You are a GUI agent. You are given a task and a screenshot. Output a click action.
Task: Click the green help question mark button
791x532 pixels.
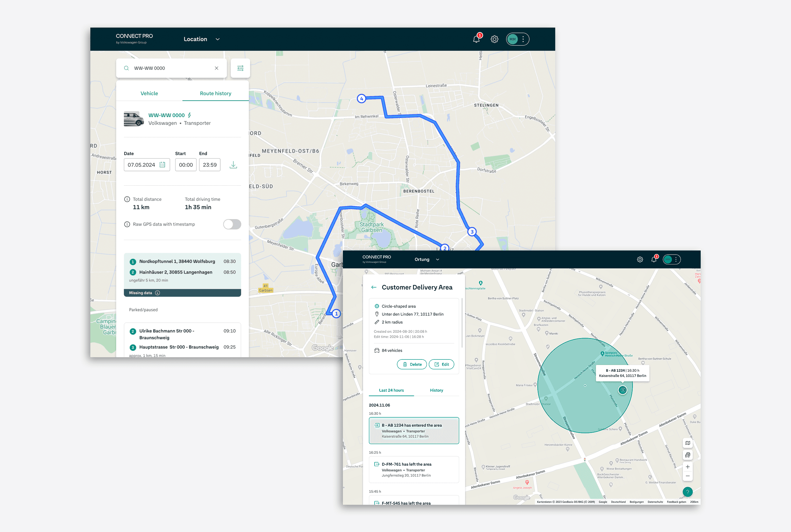tap(687, 491)
